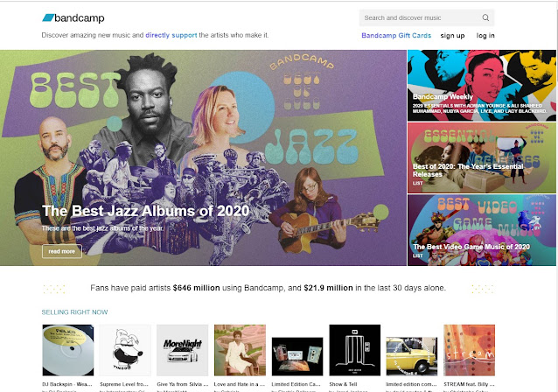Follow the 'directly support' link in tagline
Screen dimensions: 558x392
(x=171, y=35)
